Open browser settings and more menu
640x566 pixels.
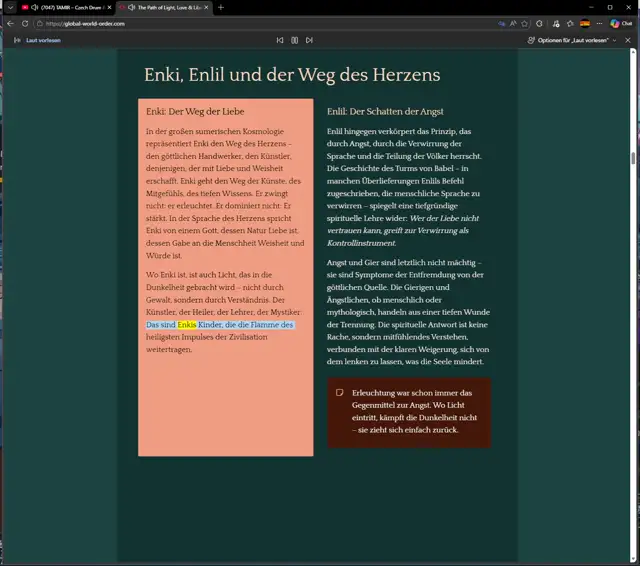pos(599,23)
